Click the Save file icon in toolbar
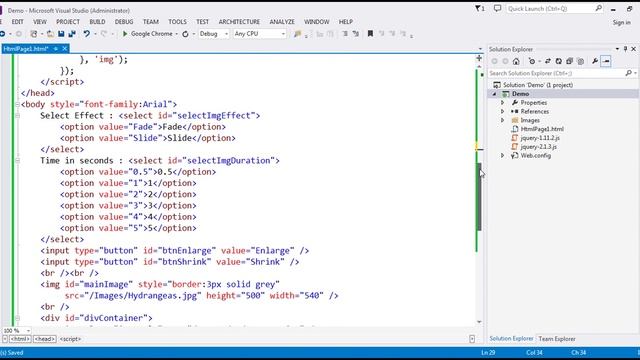The width and height of the screenshot is (640, 360). (61, 34)
